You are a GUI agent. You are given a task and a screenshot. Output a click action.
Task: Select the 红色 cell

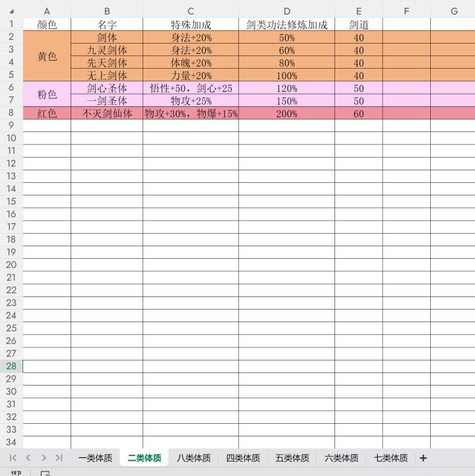tap(47, 113)
